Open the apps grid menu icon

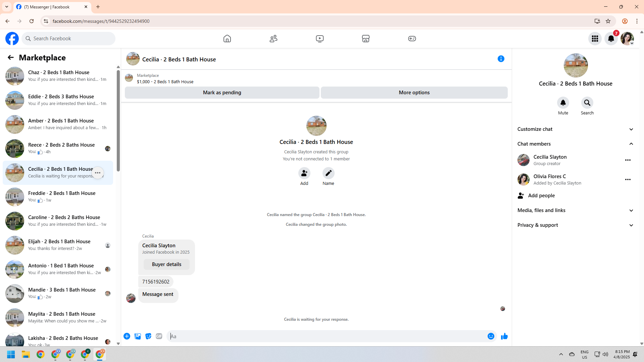click(595, 39)
